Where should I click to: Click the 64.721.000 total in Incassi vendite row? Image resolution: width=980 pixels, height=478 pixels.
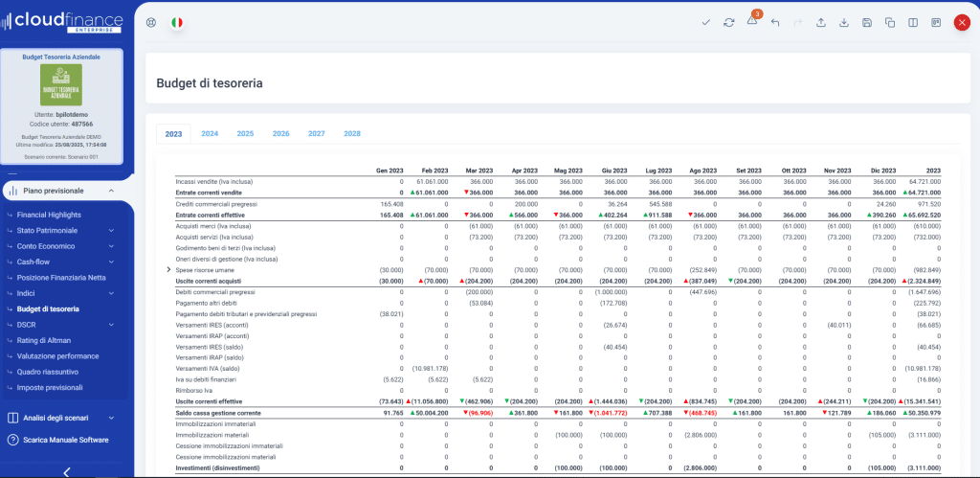coord(924,181)
